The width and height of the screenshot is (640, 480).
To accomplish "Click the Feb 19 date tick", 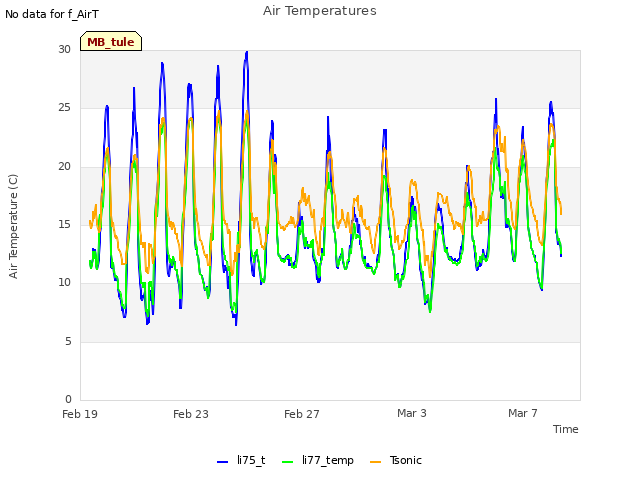I will 80,414.
